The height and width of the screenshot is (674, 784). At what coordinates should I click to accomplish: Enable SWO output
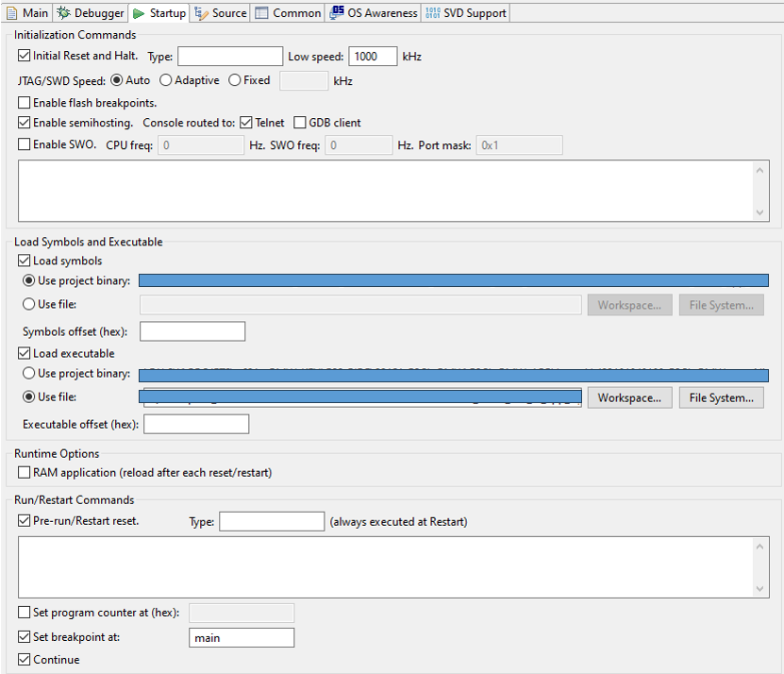[23, 144]
